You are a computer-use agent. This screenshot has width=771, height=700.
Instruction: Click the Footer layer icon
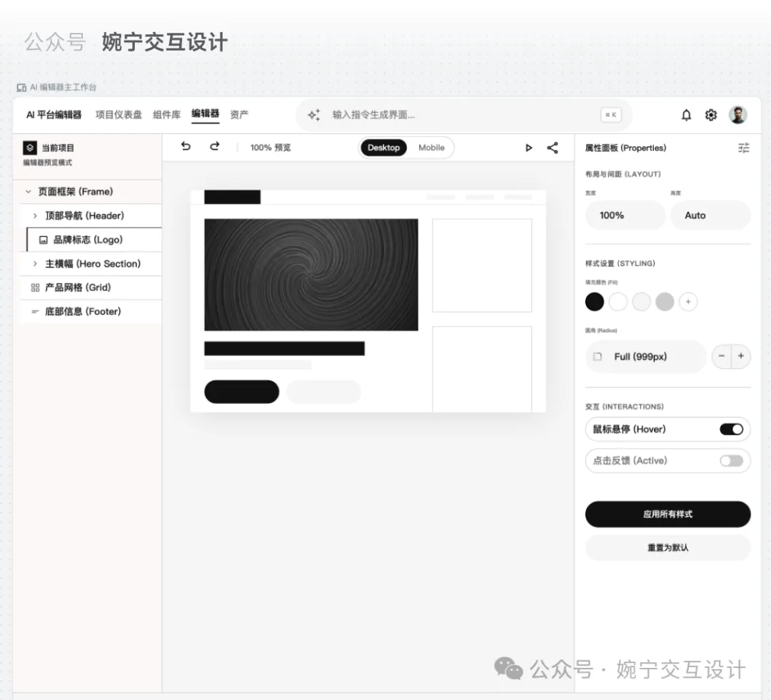[35, 312]
